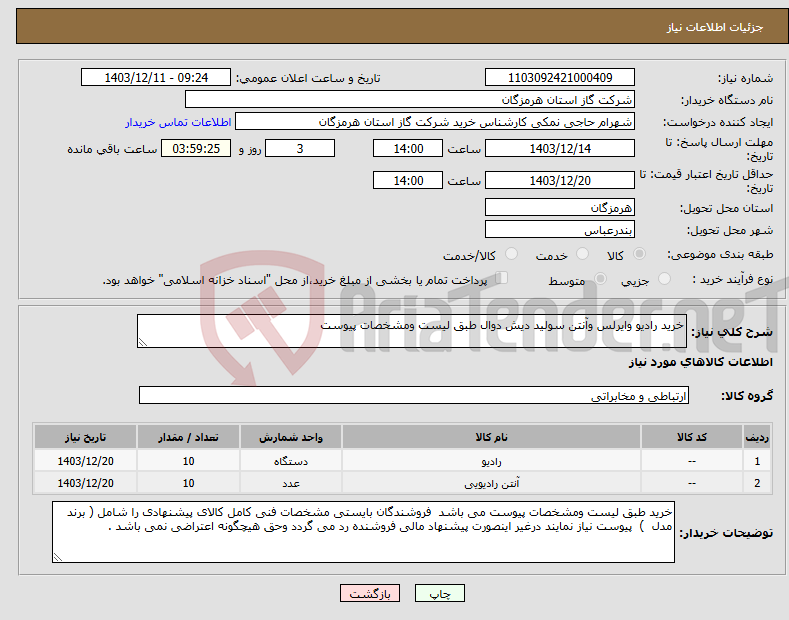The width and height of the screenshot is (789, 620).
Task: Click the عدد unit cell
Action: click(291, 483)
